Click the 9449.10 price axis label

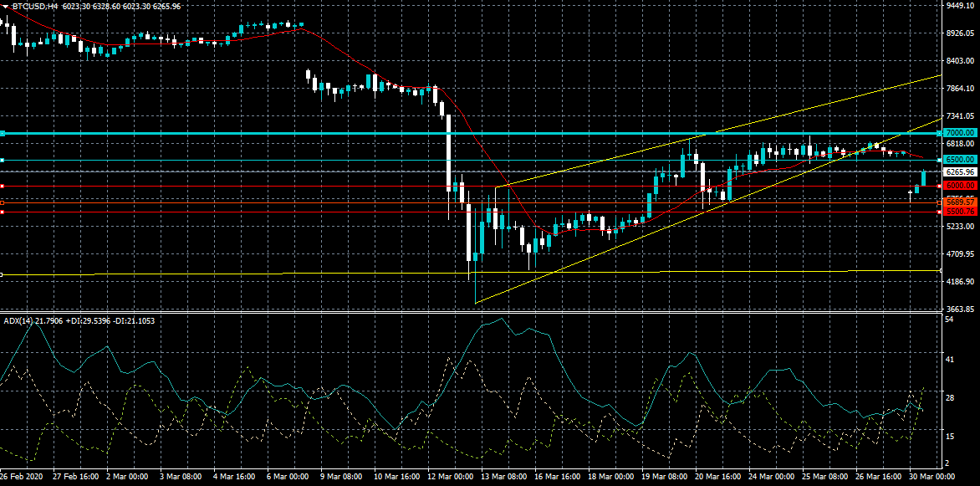pos(961,6)
